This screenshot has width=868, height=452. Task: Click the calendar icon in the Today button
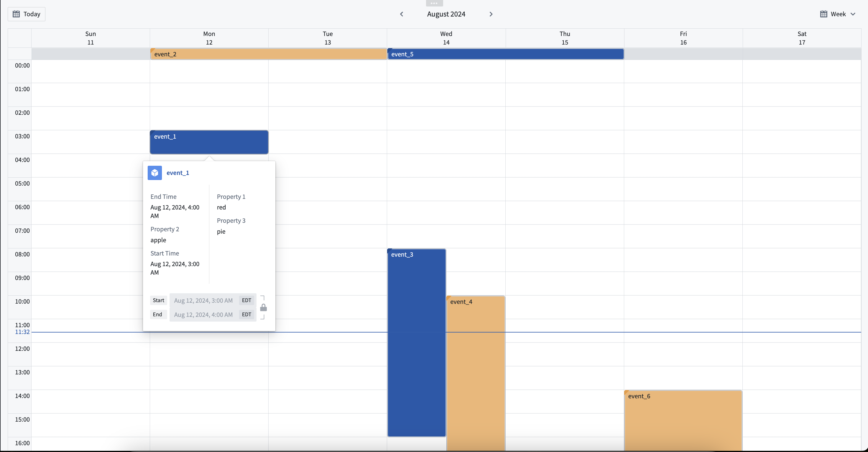coord(16,14)
